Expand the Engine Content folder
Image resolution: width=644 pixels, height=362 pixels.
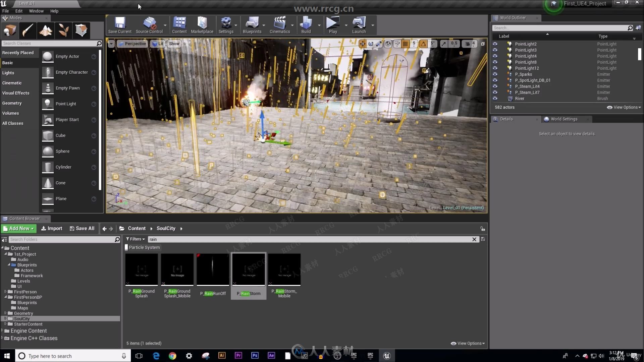click(x=2, y=330)
